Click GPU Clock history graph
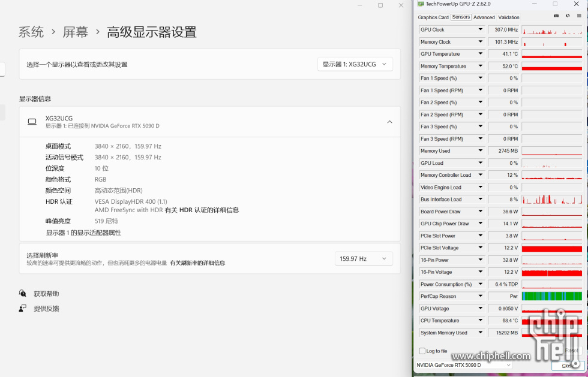This screenshot has height=377, width=588. pyautogui.click(x=552, y=29)
